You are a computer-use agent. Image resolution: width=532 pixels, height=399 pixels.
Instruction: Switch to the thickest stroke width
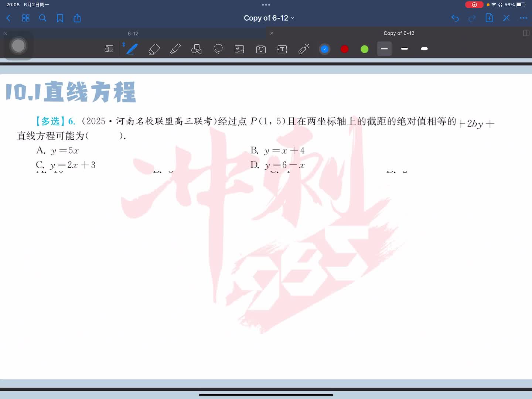click(424, 49)
